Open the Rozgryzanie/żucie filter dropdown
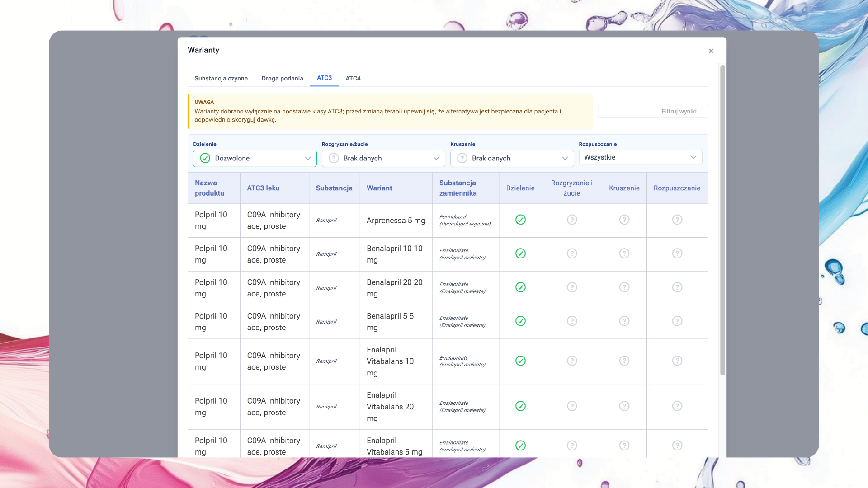 [383, 159]
